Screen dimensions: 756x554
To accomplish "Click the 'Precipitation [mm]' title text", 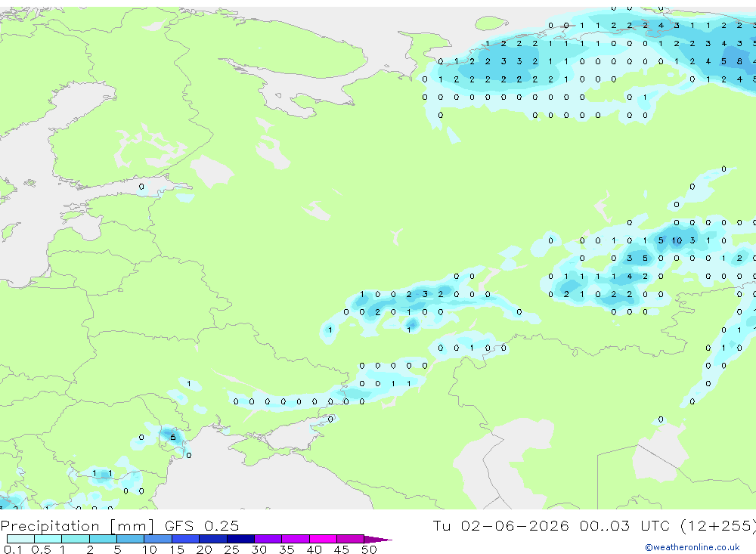I will point(77,526).
